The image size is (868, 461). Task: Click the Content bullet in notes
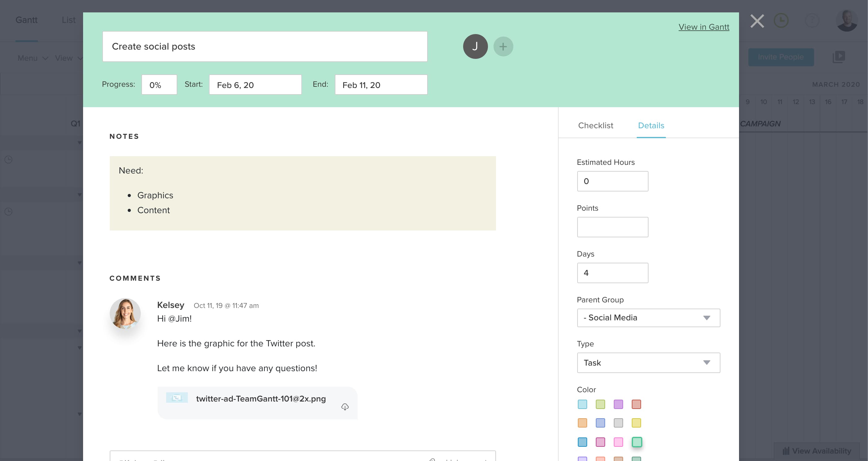[153, 210]
